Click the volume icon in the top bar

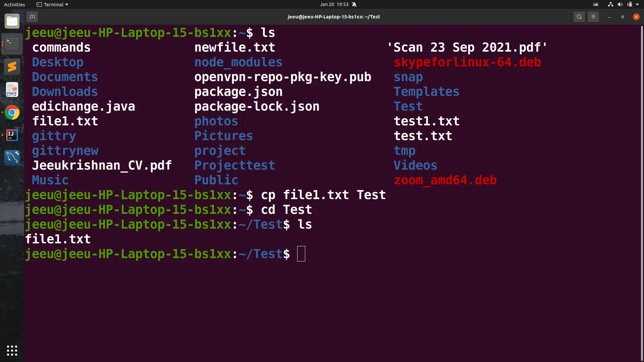pyautogui.click(x=620, y=4)
